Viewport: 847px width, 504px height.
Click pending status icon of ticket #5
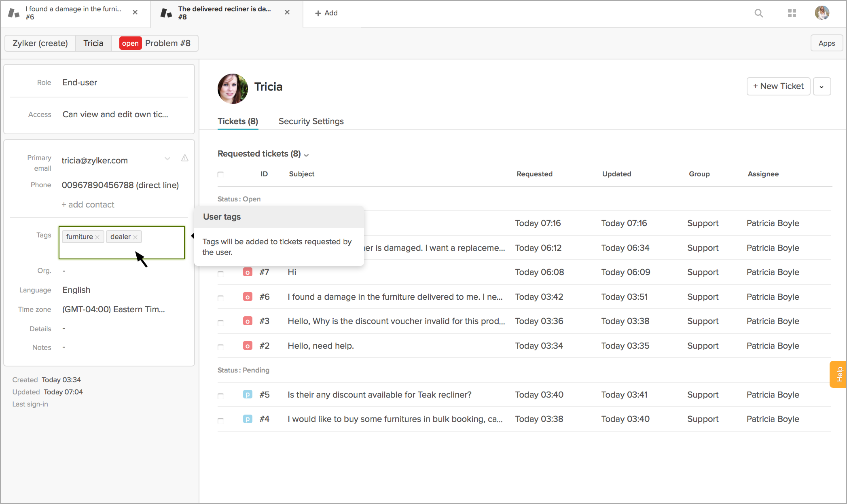coord(248,394)
